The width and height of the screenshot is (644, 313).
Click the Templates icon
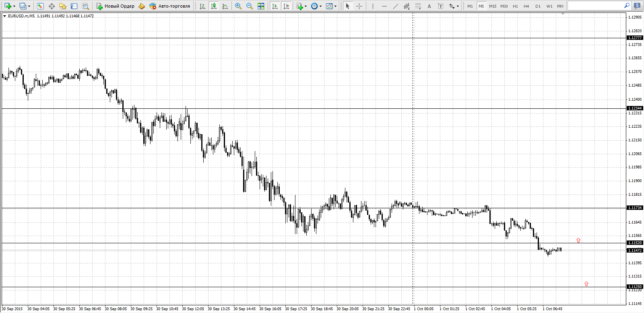coord(329,6)
